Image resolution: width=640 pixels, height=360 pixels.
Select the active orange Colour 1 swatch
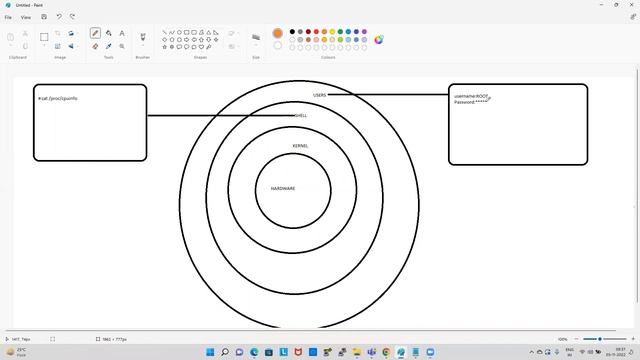[x=278, y=33]
